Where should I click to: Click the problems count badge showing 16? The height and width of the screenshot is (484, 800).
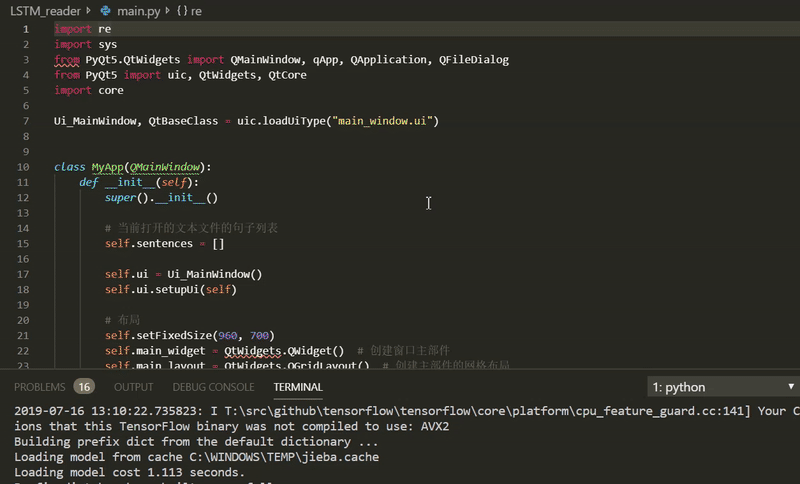point(84,387)
